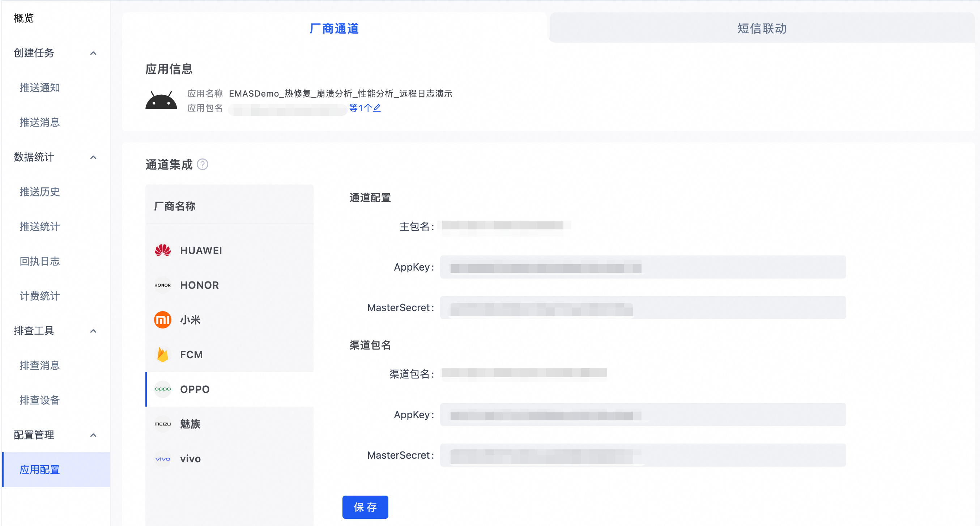This screenshot has height=526, width=980.
Task: Click the vivo logo icon
Action: (x=162, y=459)
